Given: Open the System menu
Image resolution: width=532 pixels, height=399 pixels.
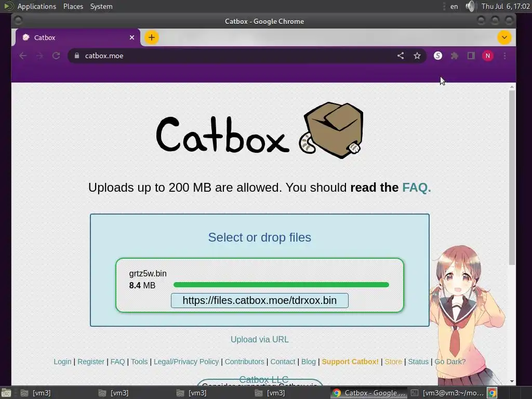Looking at the screenshot, I should 101,6.
